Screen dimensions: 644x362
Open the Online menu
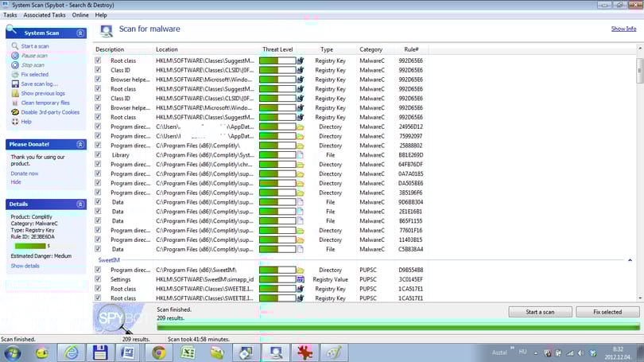[x=80, y=15]
